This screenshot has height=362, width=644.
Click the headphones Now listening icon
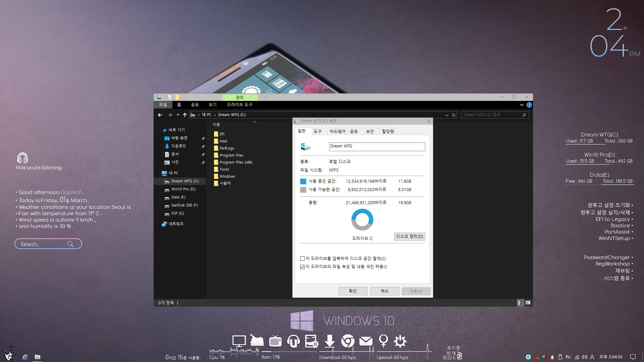pyautogui.click(x=22, y=158)
